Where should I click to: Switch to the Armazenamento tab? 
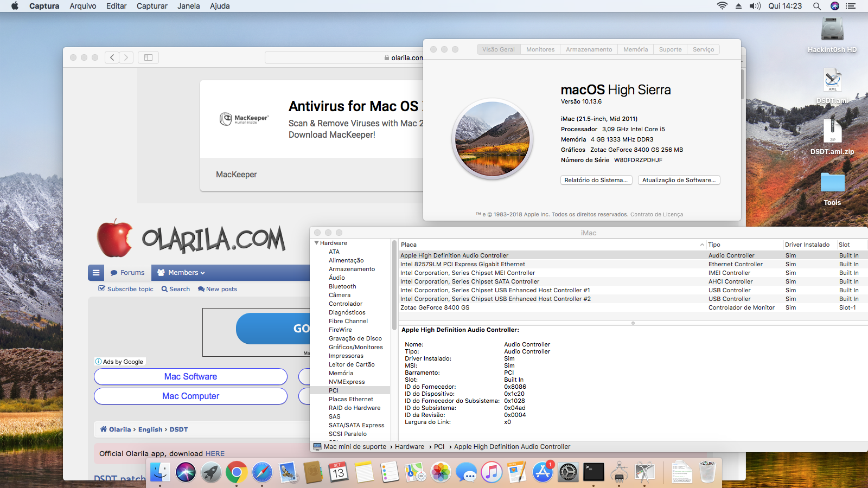[589, 49]
